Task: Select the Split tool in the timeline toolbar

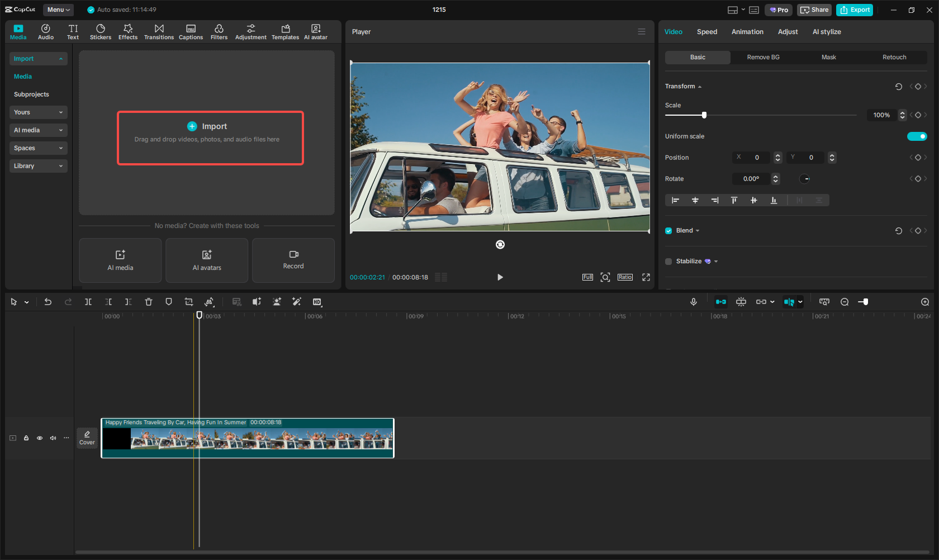Action: coord(88,302)
